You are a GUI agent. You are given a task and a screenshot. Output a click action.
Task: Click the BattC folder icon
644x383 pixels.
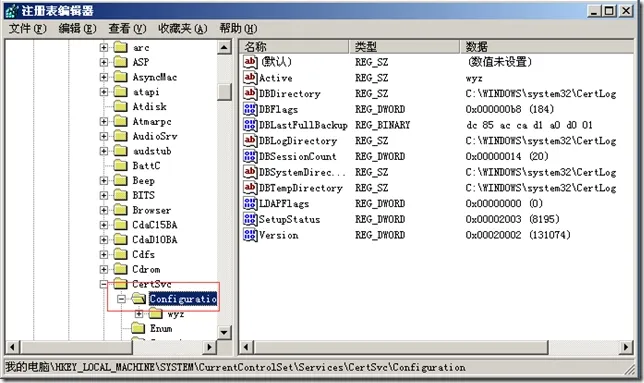120,165
